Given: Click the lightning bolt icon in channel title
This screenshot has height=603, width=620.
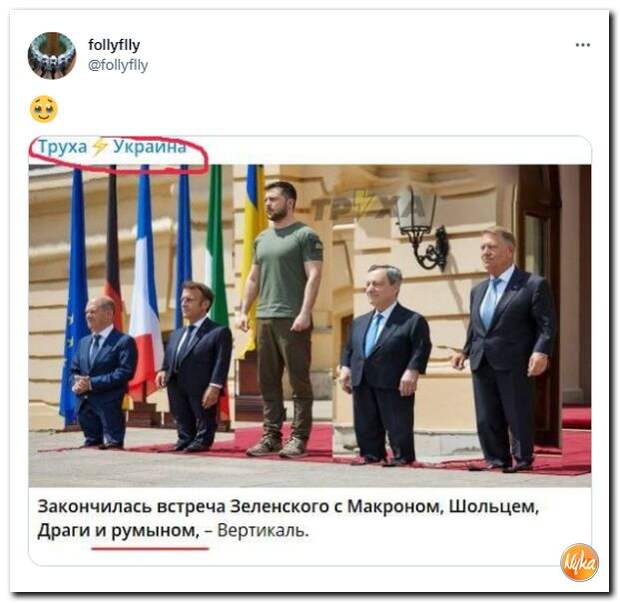Looking at the screenshot, I should click(x=100, y=147).
